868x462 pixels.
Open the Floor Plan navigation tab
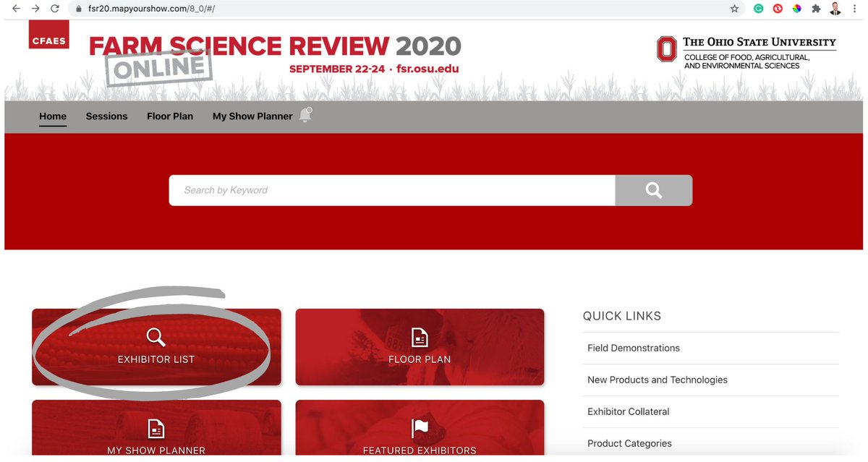[x=170, y=116]
